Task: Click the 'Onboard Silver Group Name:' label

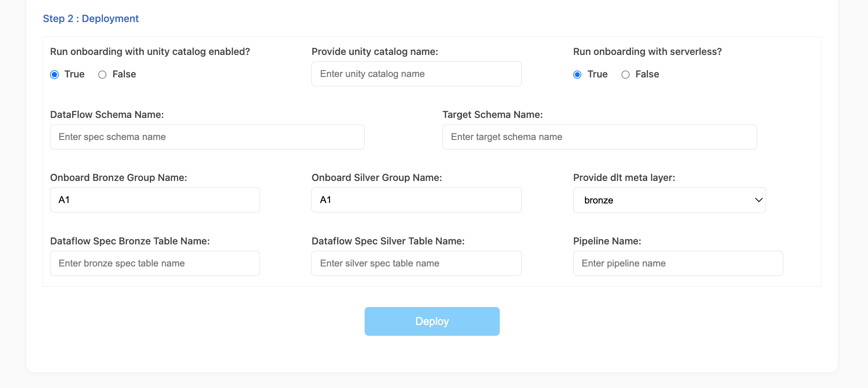Action: (377, 178)
